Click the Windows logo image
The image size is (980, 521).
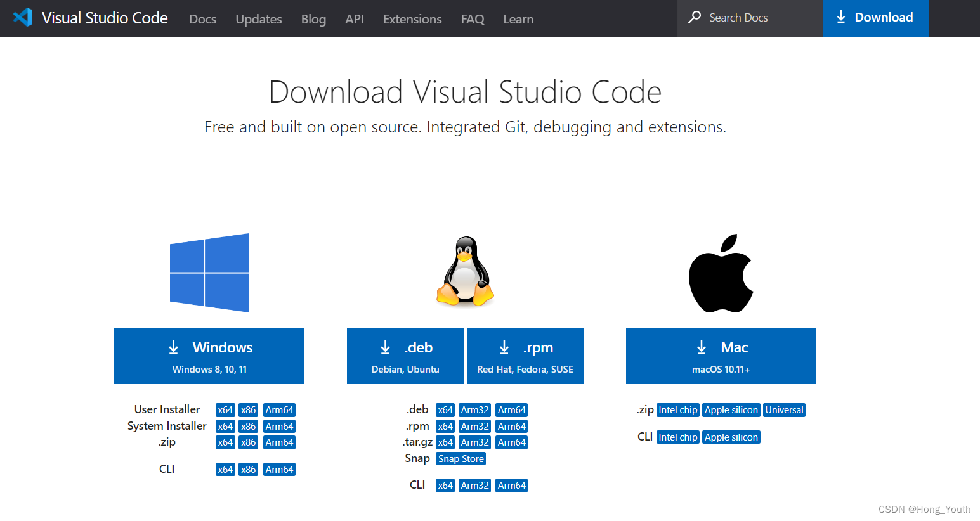tap(209, 273)
